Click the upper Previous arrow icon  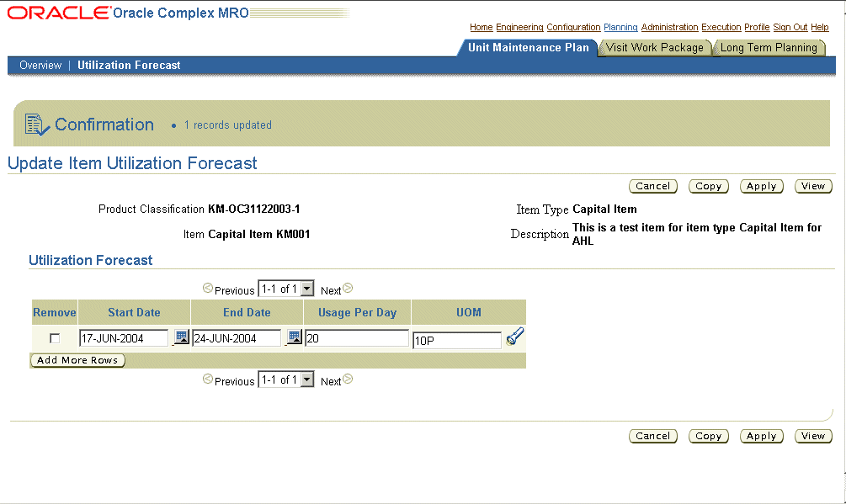click(208, 289)
